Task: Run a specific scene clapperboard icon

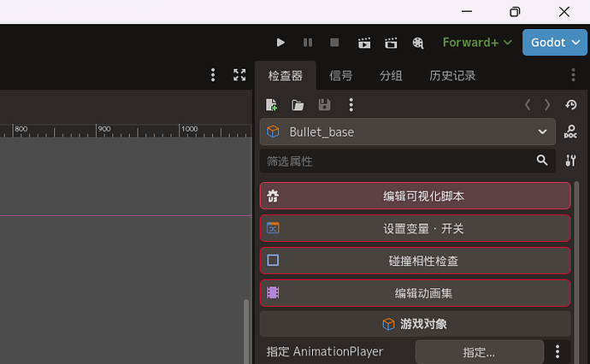Action: pos(391,43)
